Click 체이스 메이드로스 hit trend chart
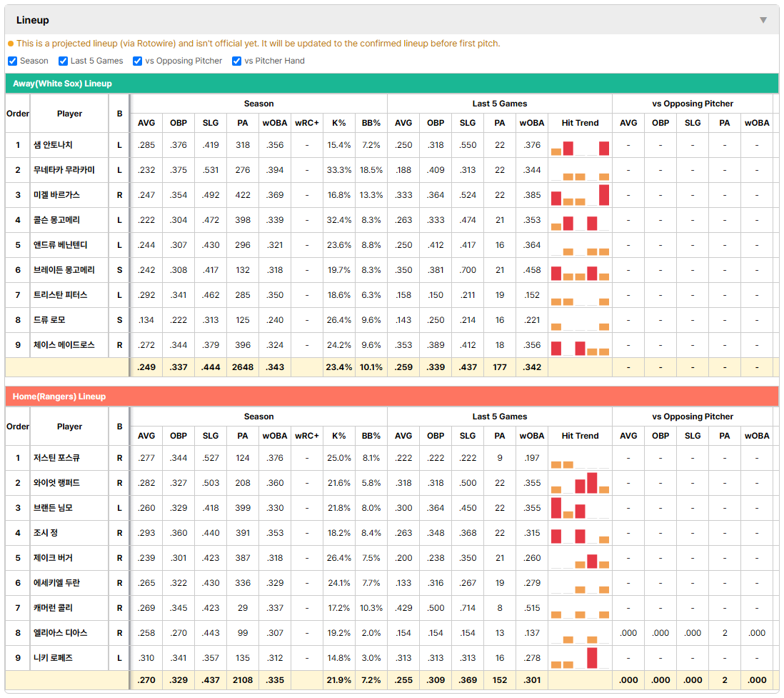The height and width of the screenshot is (698, 784). (580, 345)
